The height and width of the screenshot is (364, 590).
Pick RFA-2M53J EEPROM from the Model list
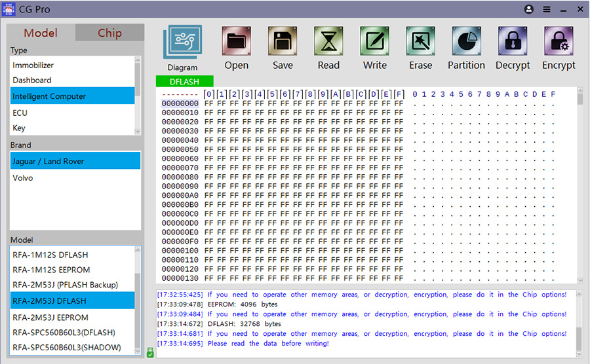51,317
